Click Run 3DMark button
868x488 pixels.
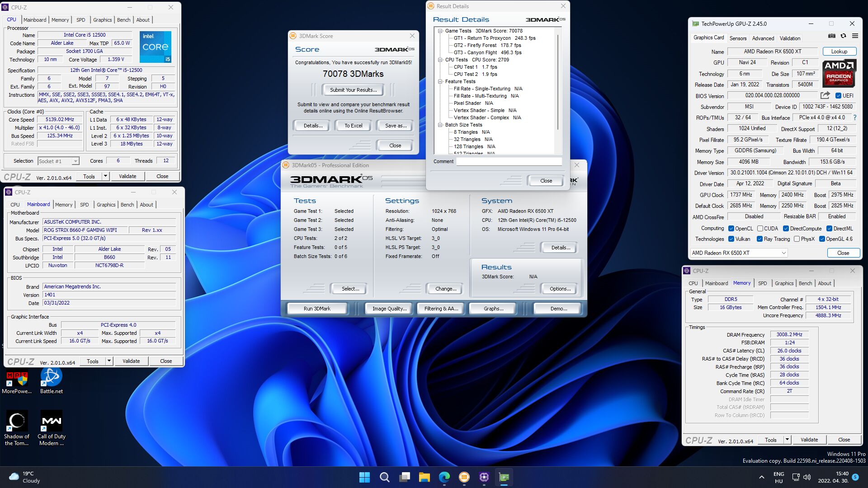pos(317,309)
